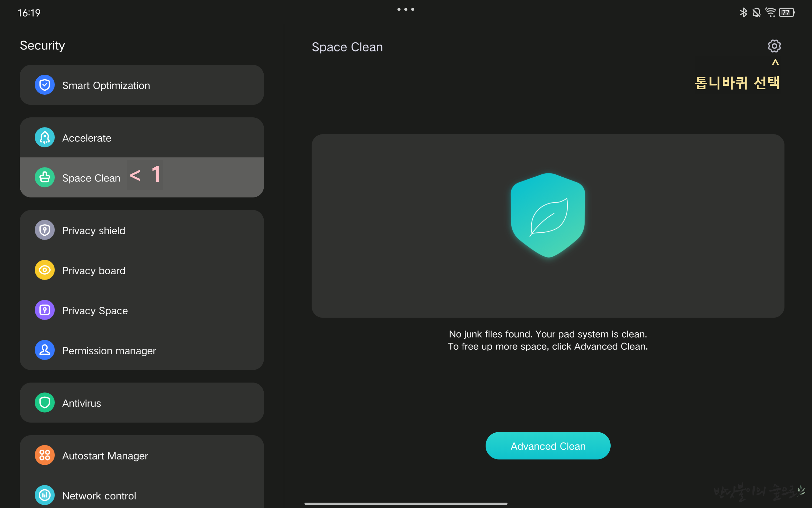Image resolution: width=812 pixels, height=508 pixels.
Task: Click the Accelerate rocket icon
Action: pos(45,137)
